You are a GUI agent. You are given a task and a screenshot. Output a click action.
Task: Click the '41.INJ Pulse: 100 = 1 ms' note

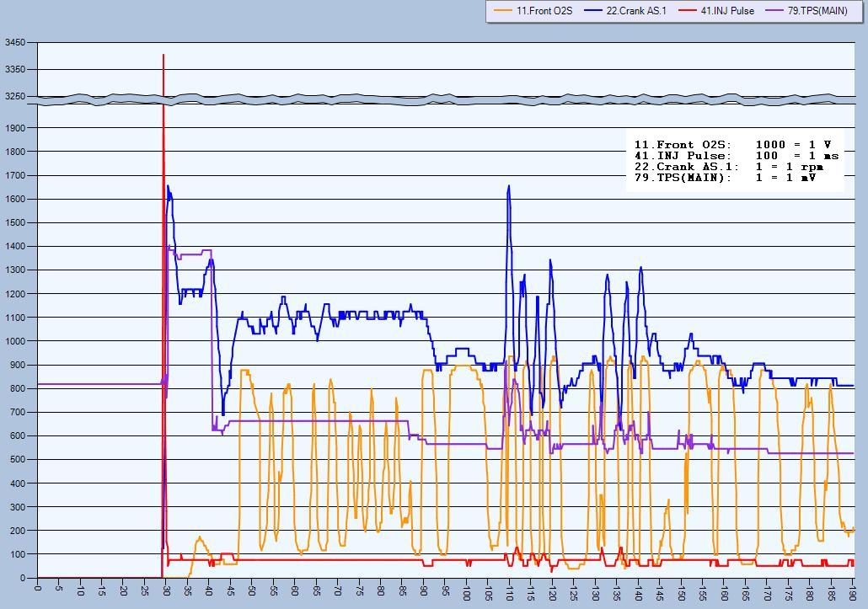click(x=737, y=156)
